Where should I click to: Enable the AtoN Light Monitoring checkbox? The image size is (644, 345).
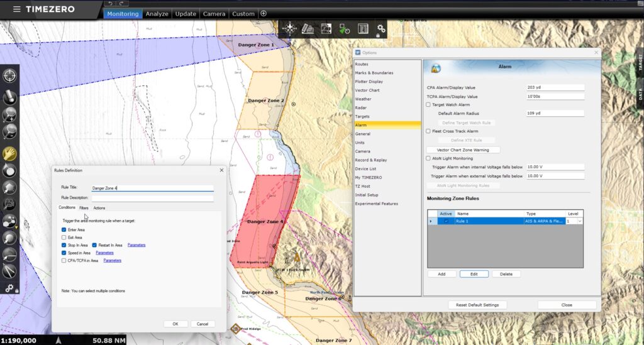pos(428,158)
